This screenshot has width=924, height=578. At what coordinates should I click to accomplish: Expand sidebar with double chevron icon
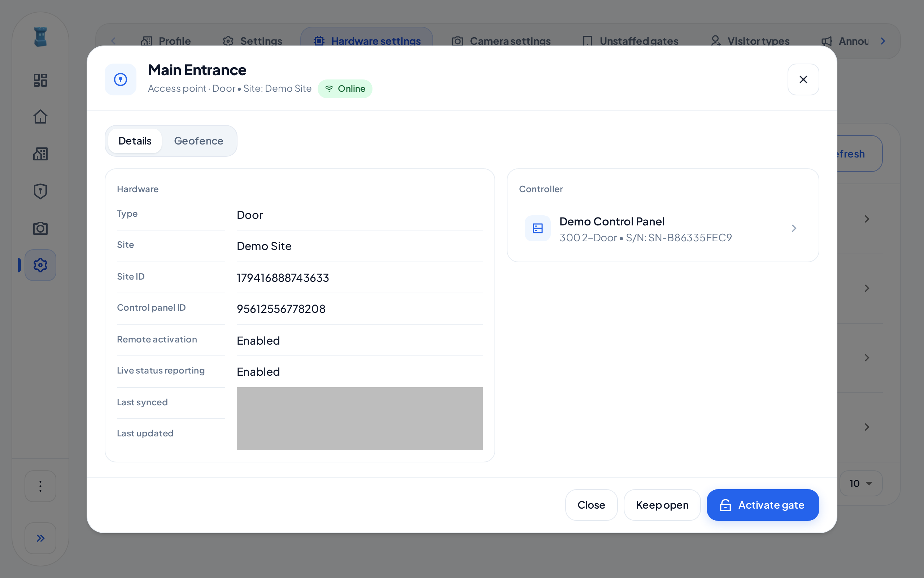point(40,538)
